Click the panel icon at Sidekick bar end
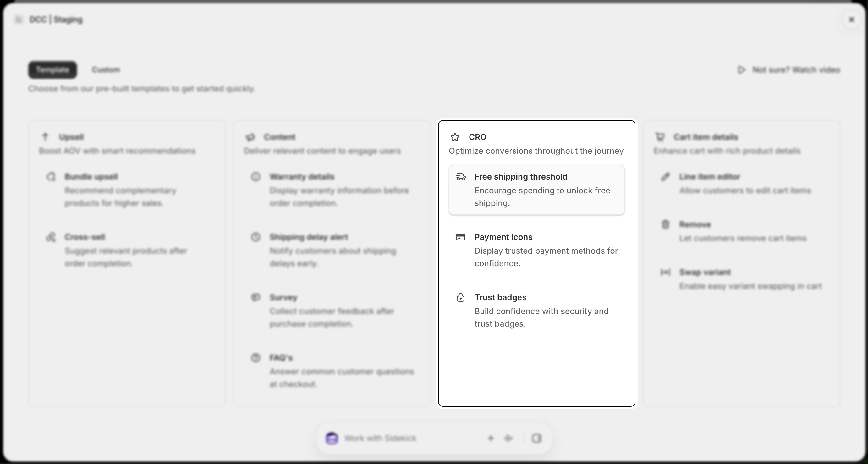Screen dimensions: 868x464 (x=536, y=438)
